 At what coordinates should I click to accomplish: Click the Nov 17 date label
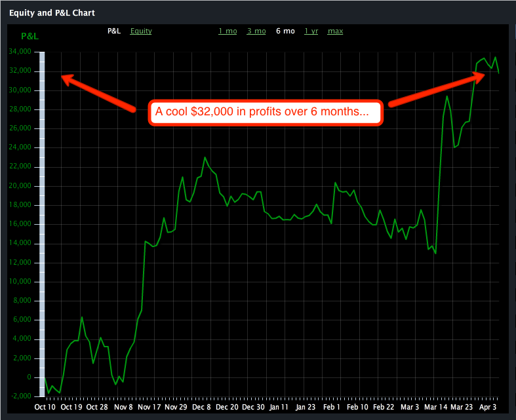pos(149,407)
